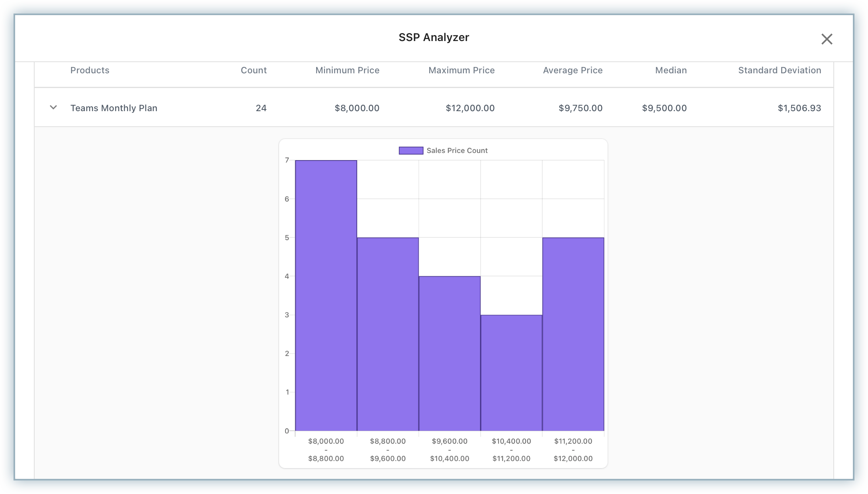Click the $9,600.00 - $10,400.00 histogram bar
The image size is (868, 494).
click(x=450, y=353)
